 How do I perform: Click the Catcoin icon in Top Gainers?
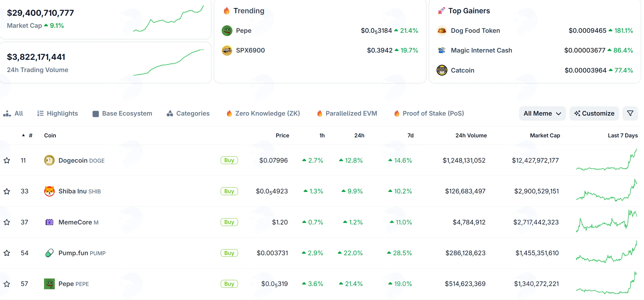coord(442,70)
